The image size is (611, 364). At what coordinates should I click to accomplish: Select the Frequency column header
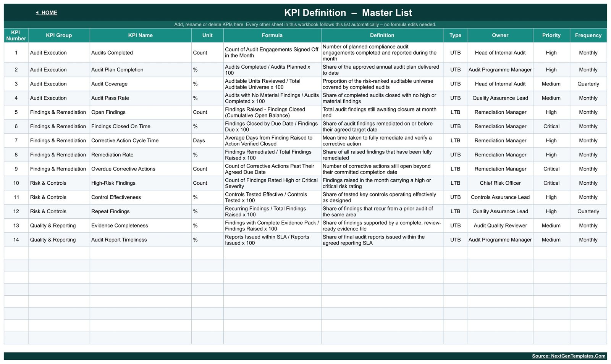click(588, 35)
